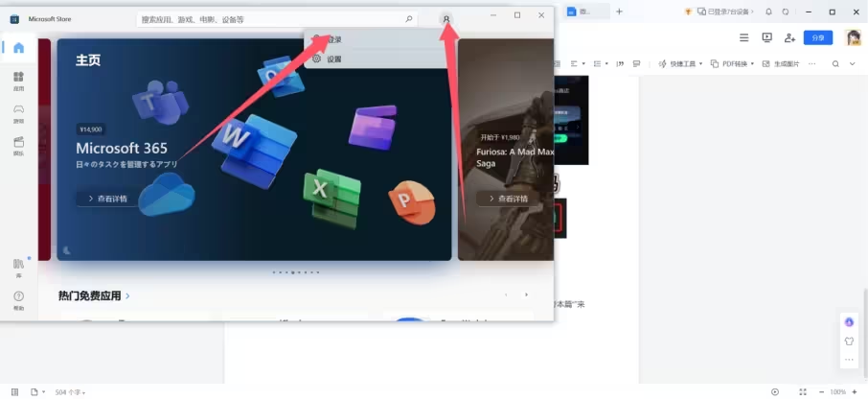The width and height of the screenshot is (868, 400).
Task: Click the refresh sync icon beside the bell
Action: [786, 12]
